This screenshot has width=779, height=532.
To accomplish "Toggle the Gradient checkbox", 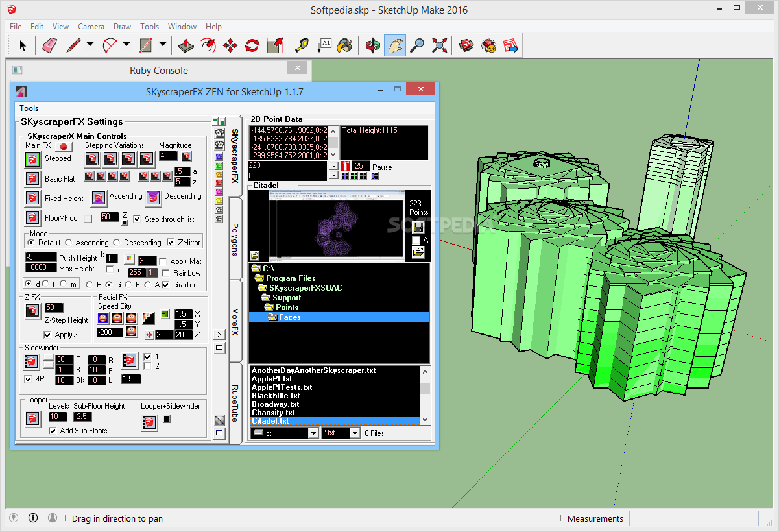I will tap(165, 284).
